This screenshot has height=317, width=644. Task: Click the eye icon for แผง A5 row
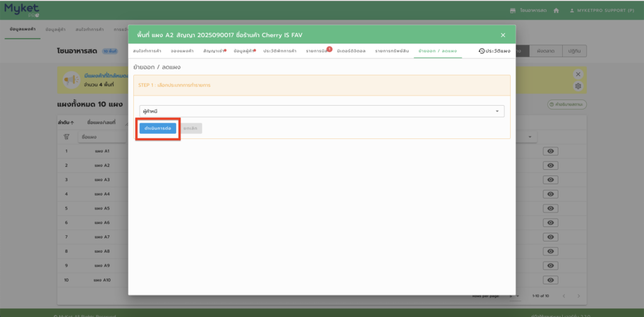(550, 208)
